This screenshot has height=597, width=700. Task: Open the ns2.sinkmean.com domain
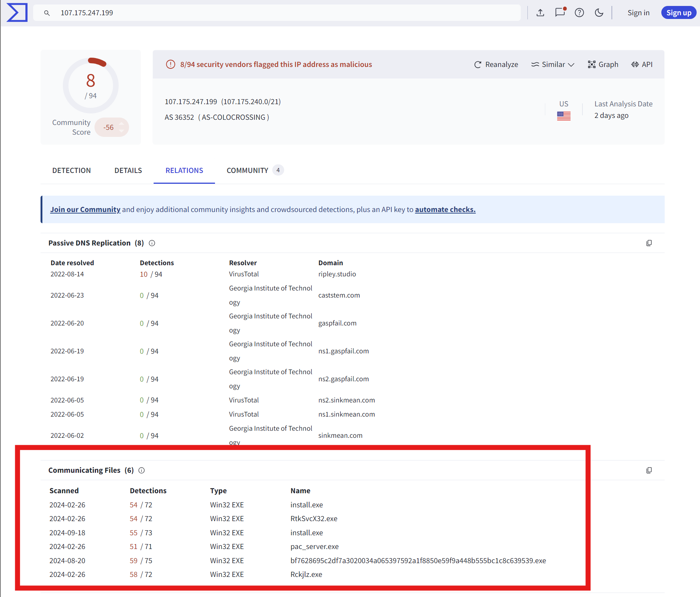(x=347, y=400)
